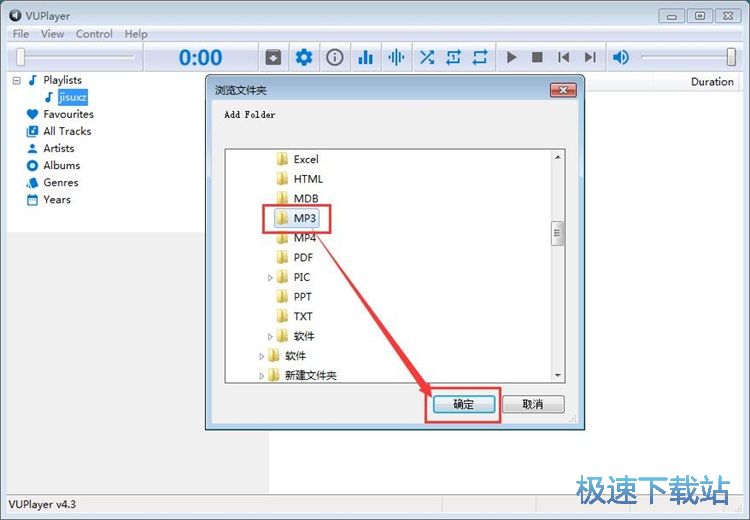The height and width of the screenshot is (520, 750).
Task: Open the settings gear icon
Action: (x=304, y=57)
